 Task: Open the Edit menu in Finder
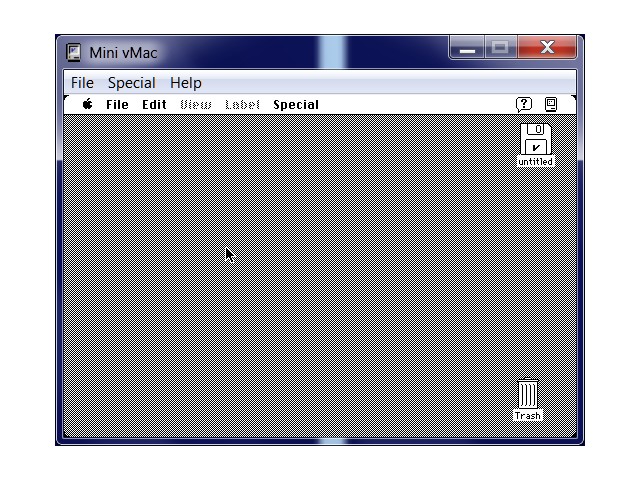(154, 105)
